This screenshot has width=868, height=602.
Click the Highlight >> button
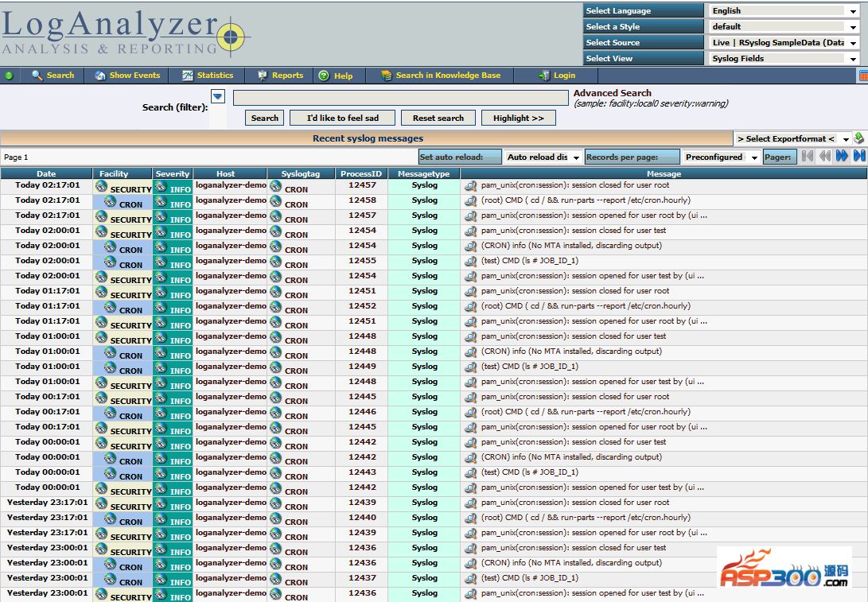coord(518,118)
